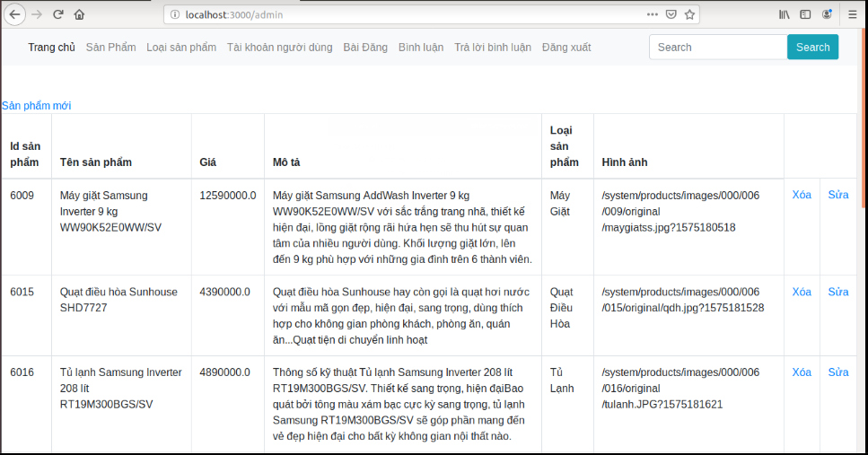Viewport: 868px width, 455px height.
Task: Open the Sản phẩm mới link
Action: [37, 106]
